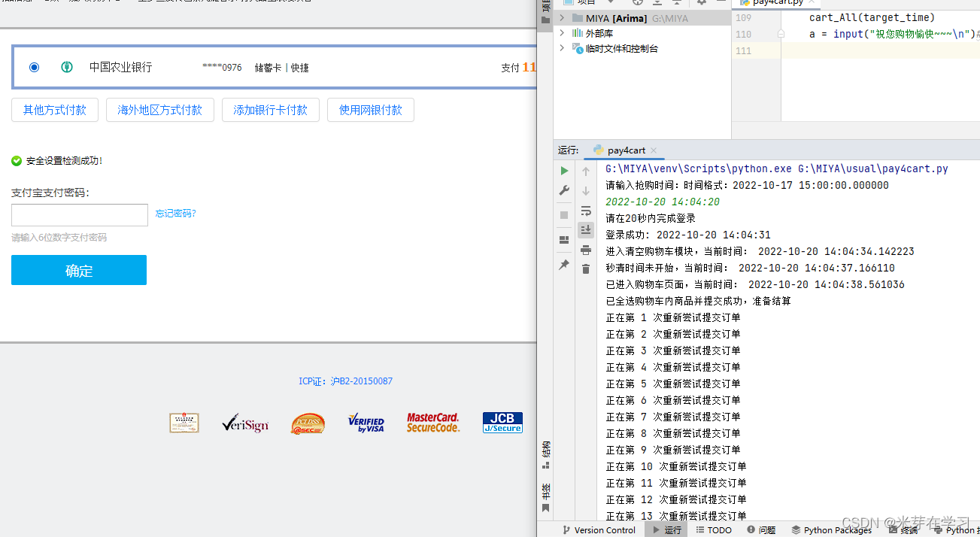This screenshot has width=980, height=537.
Task: Expand the MIYA project folder
Action: [562, 18]
